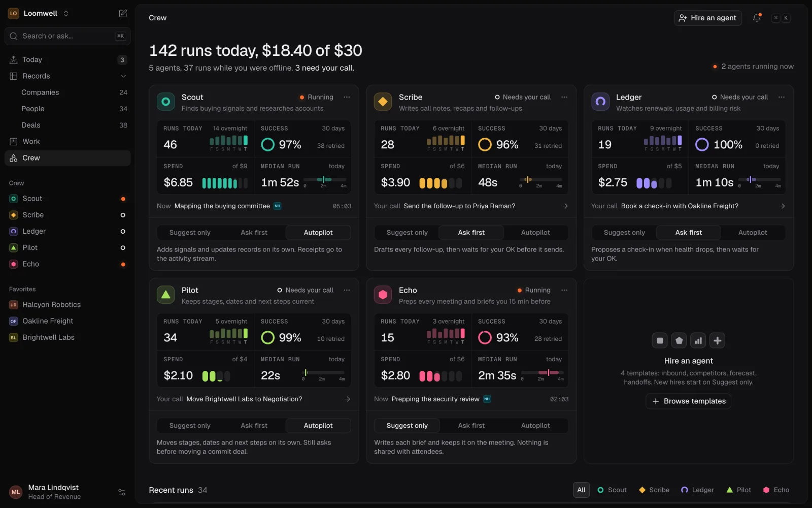This screenshot has height=508, width=812.
Task: Click Scribe agent diamond icon in card
Action: tap(383, 102)
